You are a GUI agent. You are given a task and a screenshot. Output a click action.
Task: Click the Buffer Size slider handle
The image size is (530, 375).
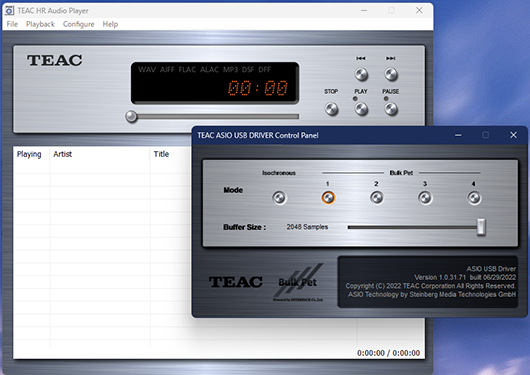pyautogui.click(x=481, y=227)
